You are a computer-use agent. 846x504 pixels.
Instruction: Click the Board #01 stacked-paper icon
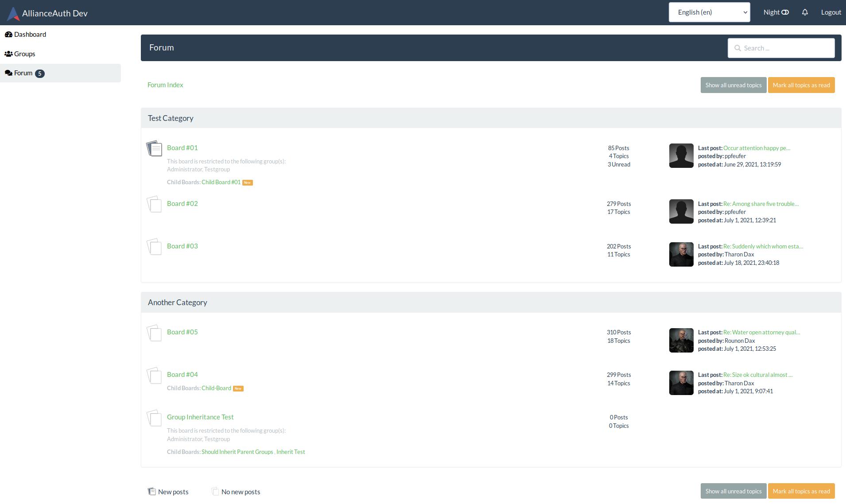coord(154,148)
